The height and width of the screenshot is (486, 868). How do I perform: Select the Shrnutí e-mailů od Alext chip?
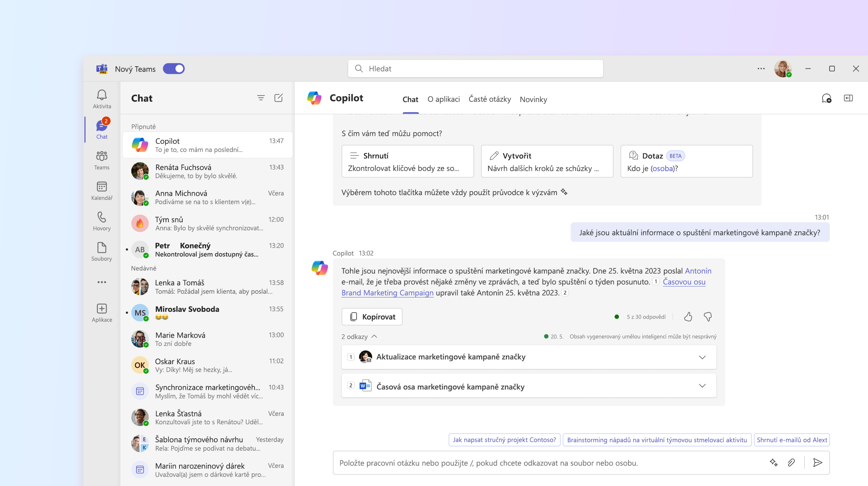(792, 440)
